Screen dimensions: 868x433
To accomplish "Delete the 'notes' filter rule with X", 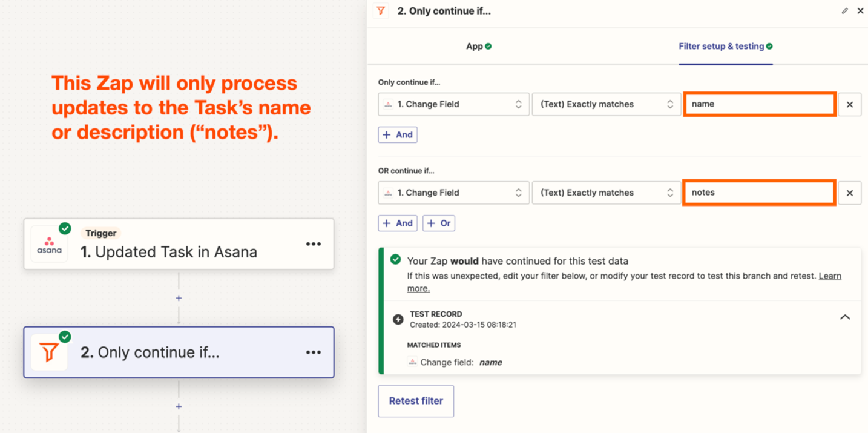I will [849, 193].
